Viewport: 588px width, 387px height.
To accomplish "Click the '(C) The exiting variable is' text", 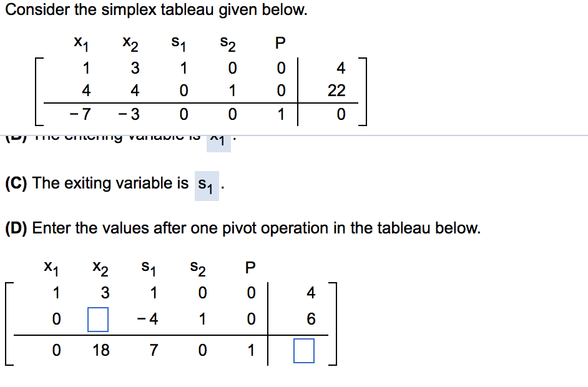I will click(97, 184).
